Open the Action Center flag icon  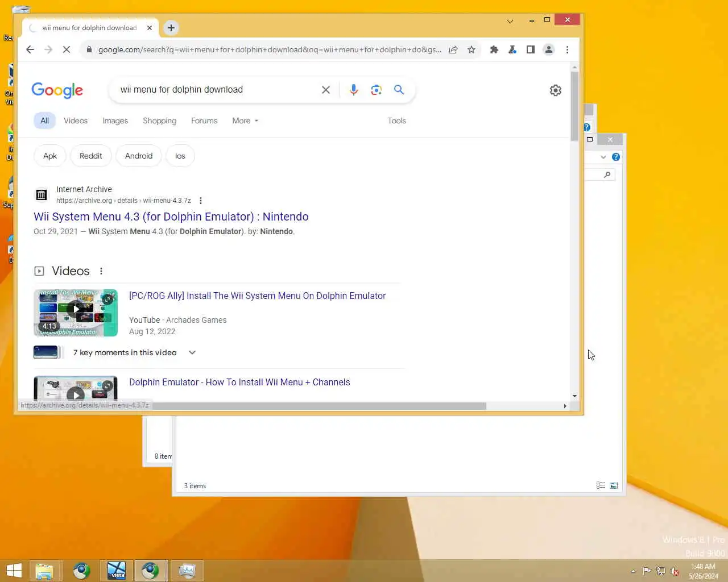pos(647,571)
